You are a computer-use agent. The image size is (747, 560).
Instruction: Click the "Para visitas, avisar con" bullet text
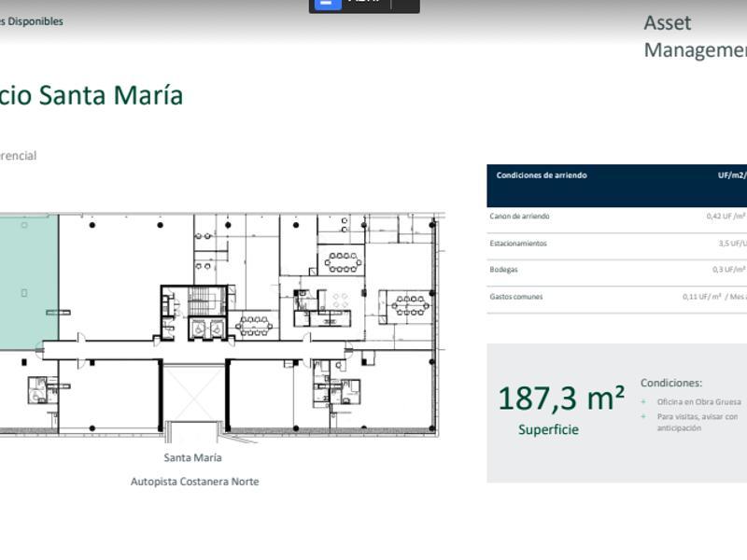pyautogui.click(x=698, y=416)
